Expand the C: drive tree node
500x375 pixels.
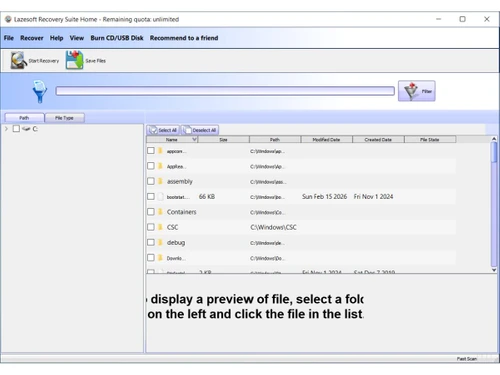(x=6, y=129)
